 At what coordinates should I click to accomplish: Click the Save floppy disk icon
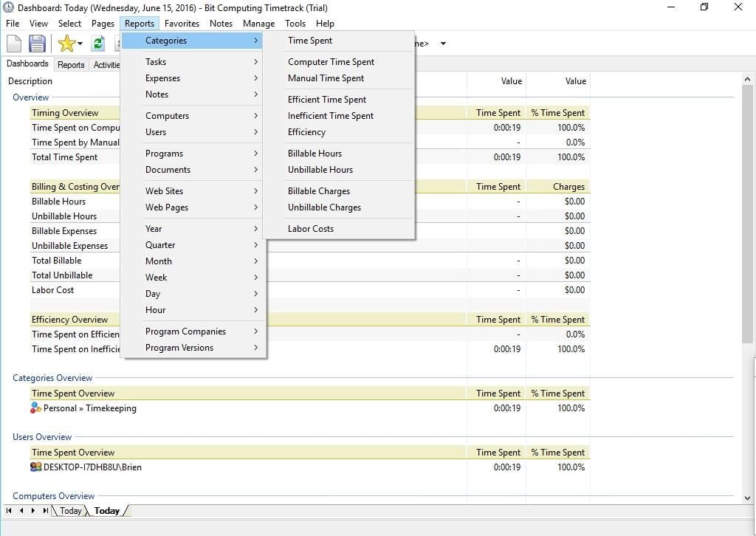37,44
